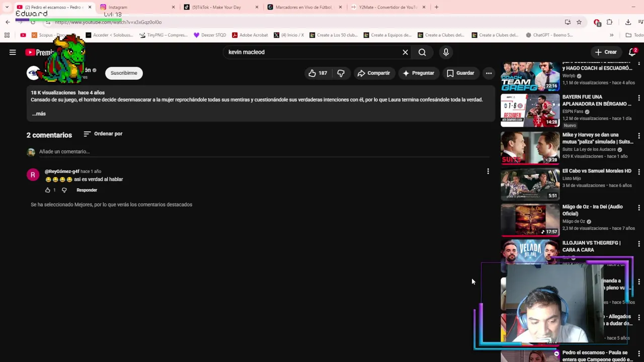Screen dimensions: 644x362
Task: Run search with the magnifier button
Action: (x=422, y=52)
